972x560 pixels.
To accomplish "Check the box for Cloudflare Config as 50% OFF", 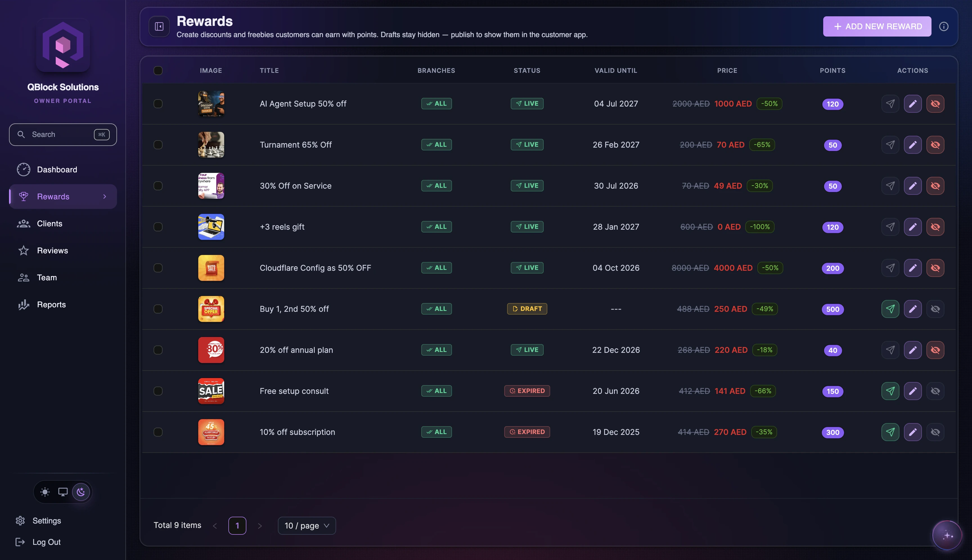I will coord(158,268).
